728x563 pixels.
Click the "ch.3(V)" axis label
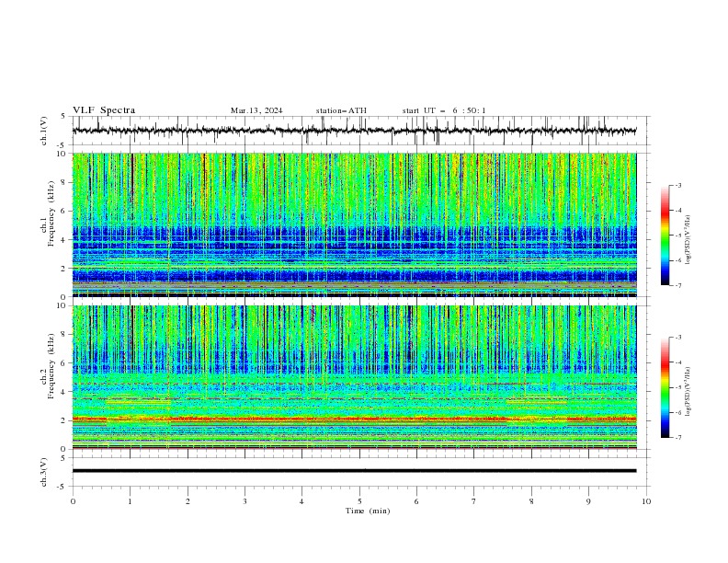click(44, 472)
